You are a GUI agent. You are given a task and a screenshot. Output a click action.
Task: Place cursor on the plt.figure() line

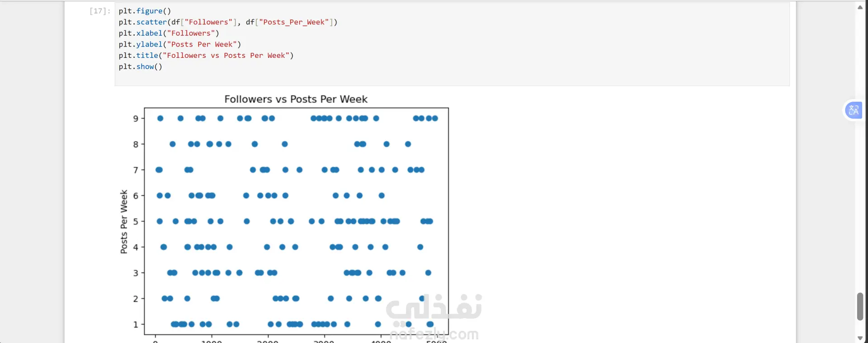pos(145,11)
